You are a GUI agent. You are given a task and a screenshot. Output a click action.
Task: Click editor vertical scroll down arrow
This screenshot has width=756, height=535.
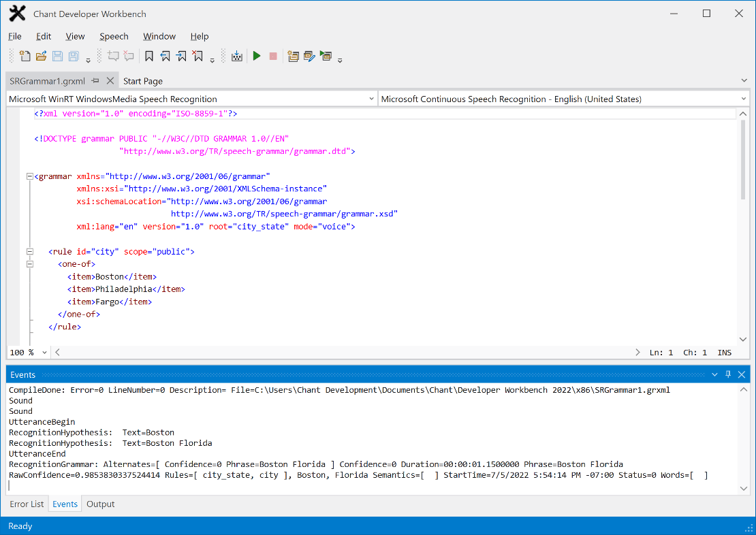click(743, 340)
